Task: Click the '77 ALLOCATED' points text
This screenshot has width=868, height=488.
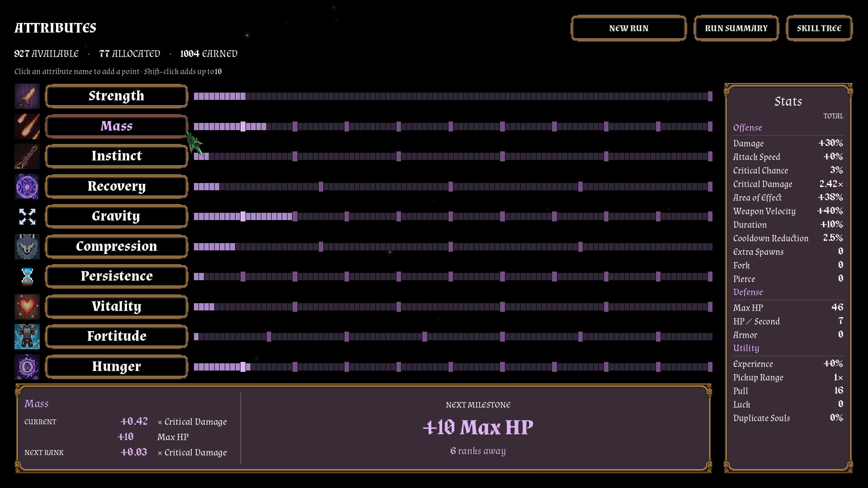Action: pos(130,54)
